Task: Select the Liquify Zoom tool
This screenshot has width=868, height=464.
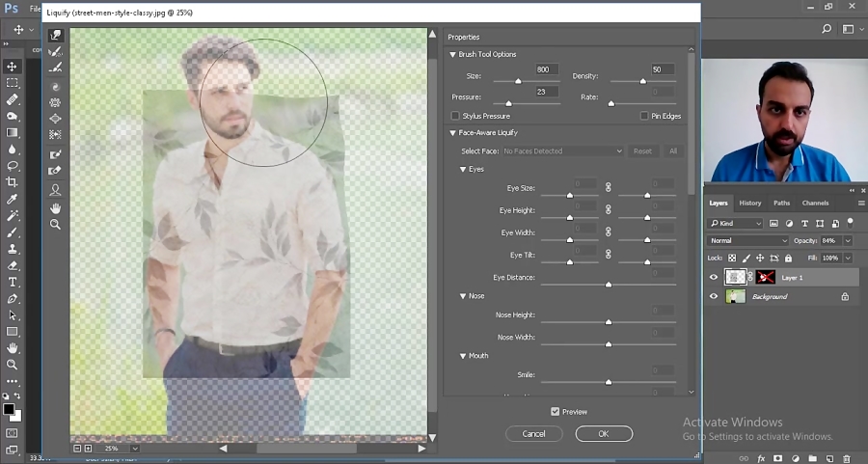Action: coord(55,224)
